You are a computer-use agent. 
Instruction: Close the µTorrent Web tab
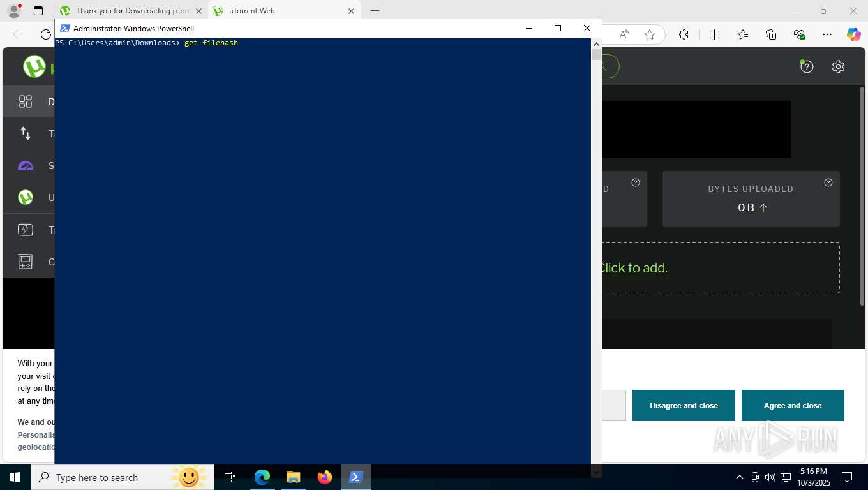(351, 11)
